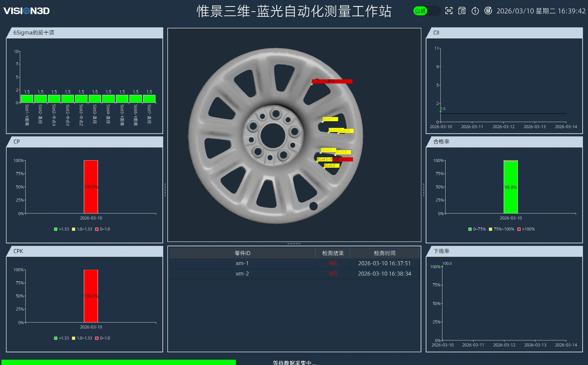The width and height of the screenshot is (588, 365).
Task: Click the Slot7-直径 bar in 6Sigma chart
Action: pyautogui.click(x=149, y=99)
